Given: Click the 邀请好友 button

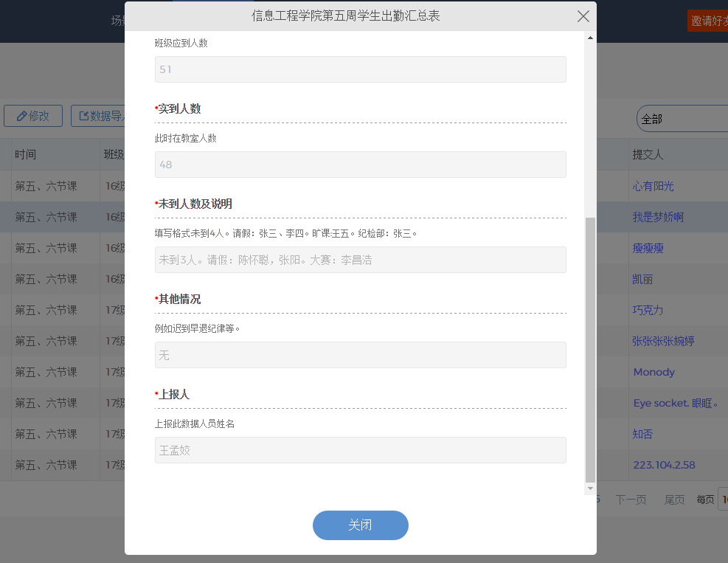Looking at the screenshot, I should (x=707, y=21).
